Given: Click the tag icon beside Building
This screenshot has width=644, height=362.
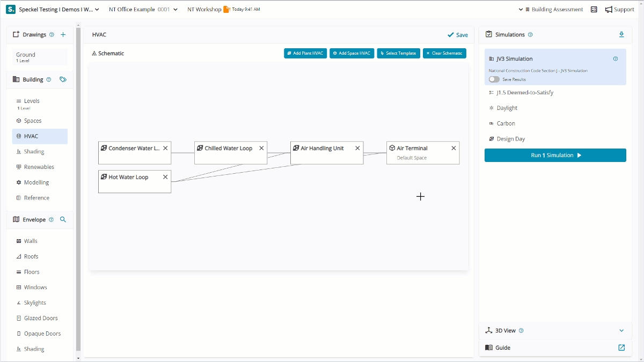Looking at the screenshot, I should (63, 79).
